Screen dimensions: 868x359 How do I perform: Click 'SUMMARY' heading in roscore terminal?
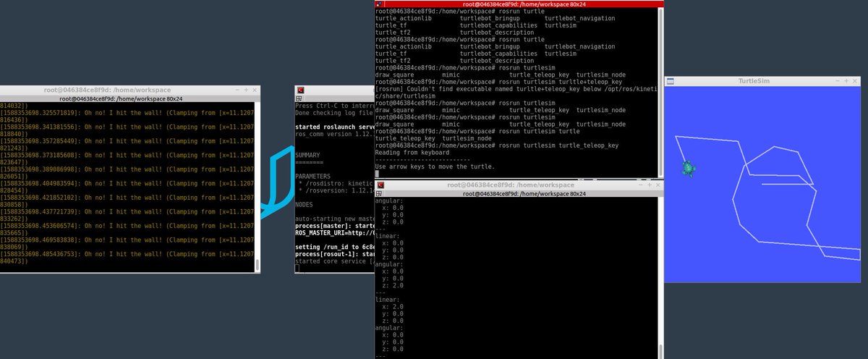(x=308, y=155)
